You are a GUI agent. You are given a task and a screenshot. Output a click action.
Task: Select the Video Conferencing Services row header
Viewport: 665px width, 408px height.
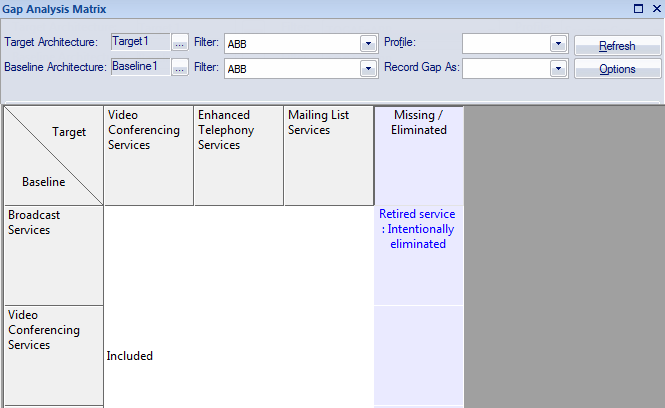click(x=54, y=355)
